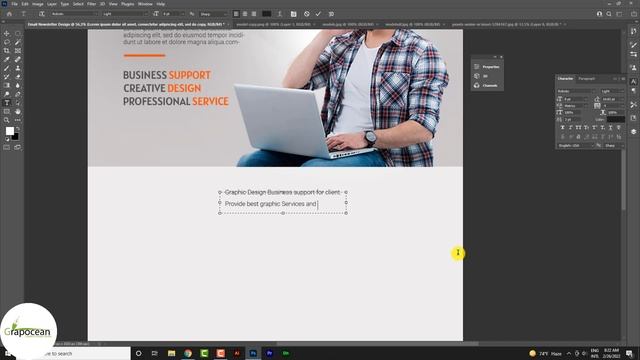Toggle Quick Mask mode
The image size is (640, 360).
pyautogui.click(x=7, y=147)
